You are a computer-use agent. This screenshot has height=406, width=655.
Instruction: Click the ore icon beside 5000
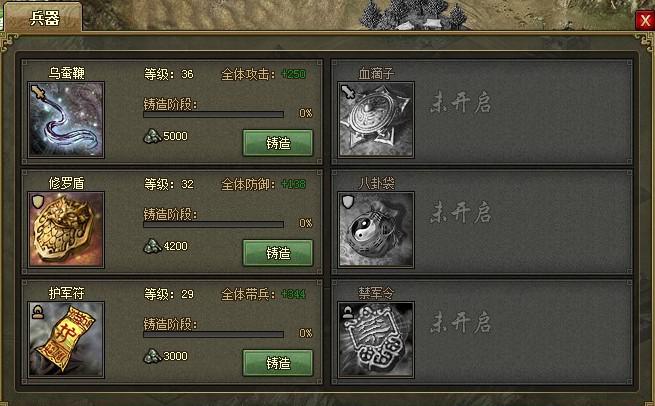152,136
